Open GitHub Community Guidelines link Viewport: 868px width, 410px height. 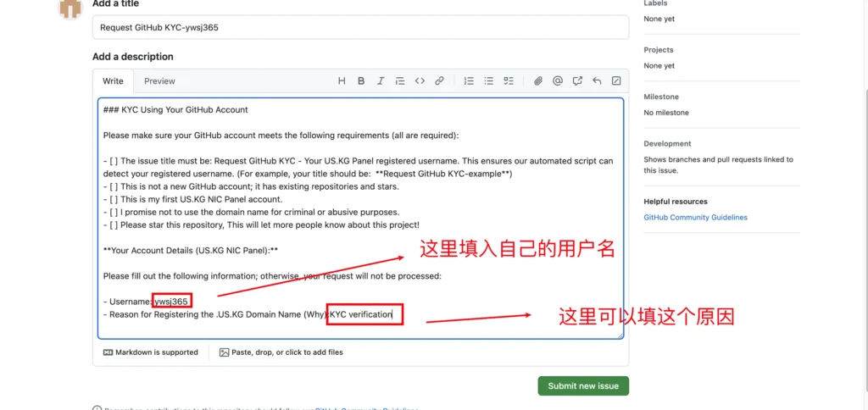pyautogui.click(x=695, y=218)
